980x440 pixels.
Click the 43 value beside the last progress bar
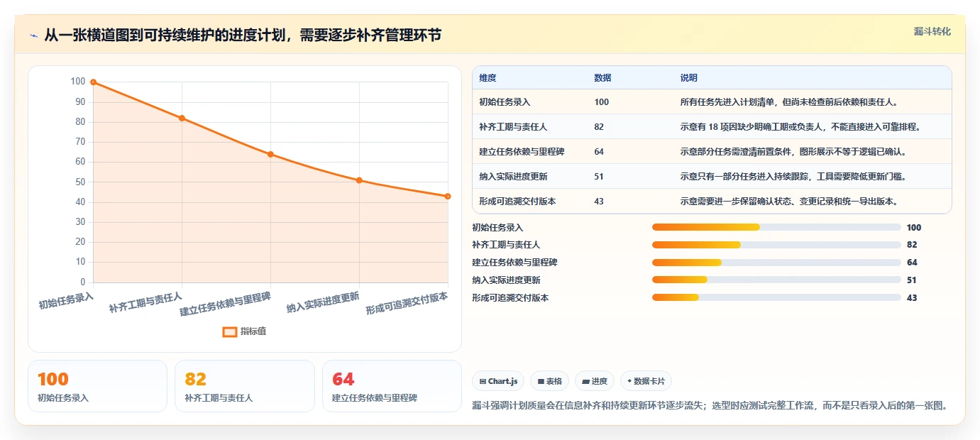[912, 298]
